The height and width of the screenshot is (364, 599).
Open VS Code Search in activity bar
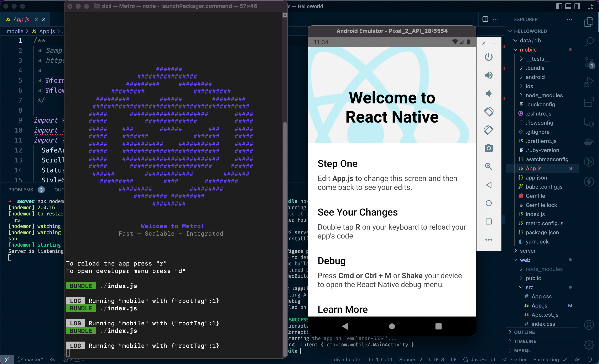(x=589, y=42)
